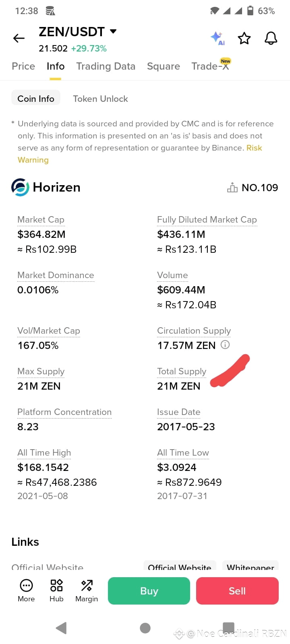
Task: Tap the NO.109 ranking icon
Action: click(x=232, y=188)
